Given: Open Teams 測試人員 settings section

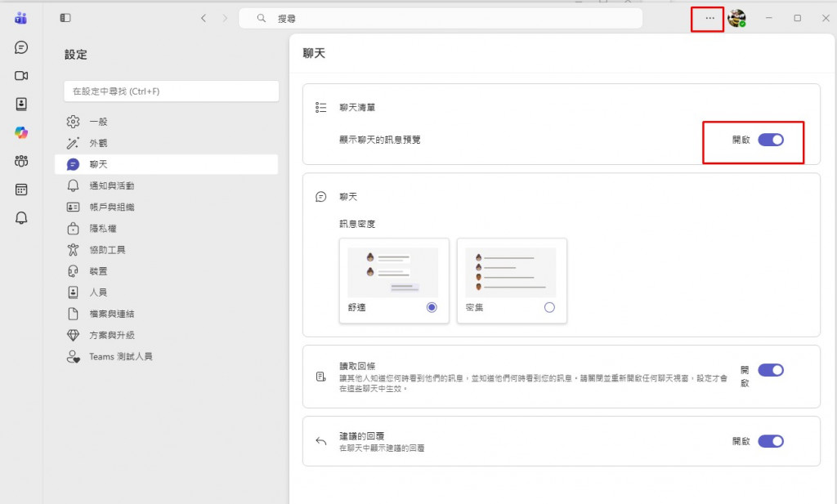Looking at the screenshot, I should (x=167, y=356).
